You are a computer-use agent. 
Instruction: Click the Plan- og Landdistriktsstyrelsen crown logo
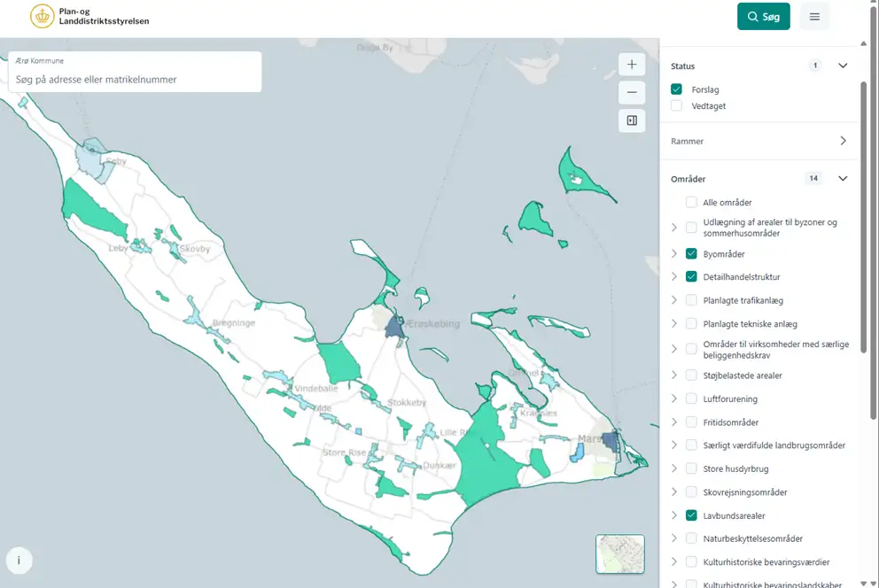click(x=42, y=16)
